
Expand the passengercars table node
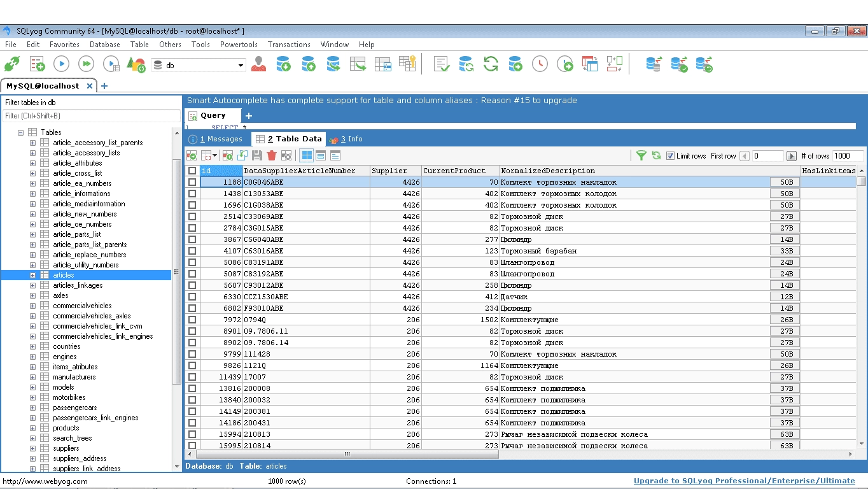(x=33, y=407)
